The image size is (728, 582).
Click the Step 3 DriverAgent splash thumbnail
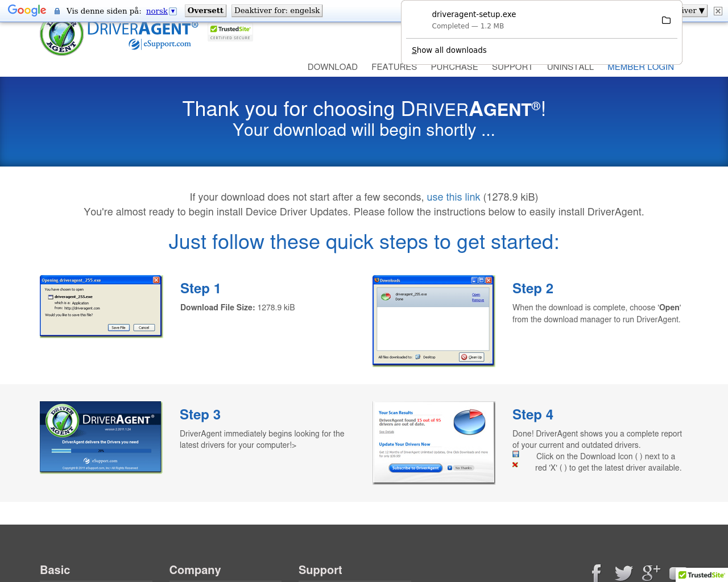(101, 437)
